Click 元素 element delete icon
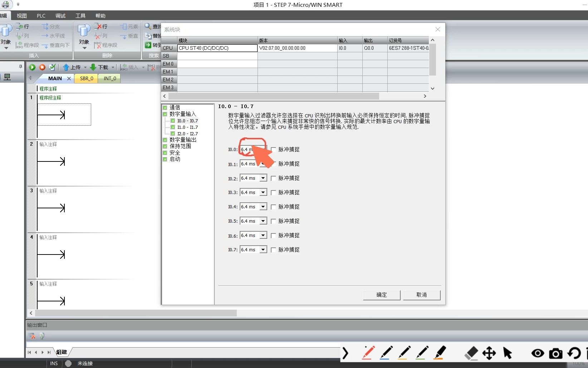Screen dimensions: 588x368 click(129, 26)
